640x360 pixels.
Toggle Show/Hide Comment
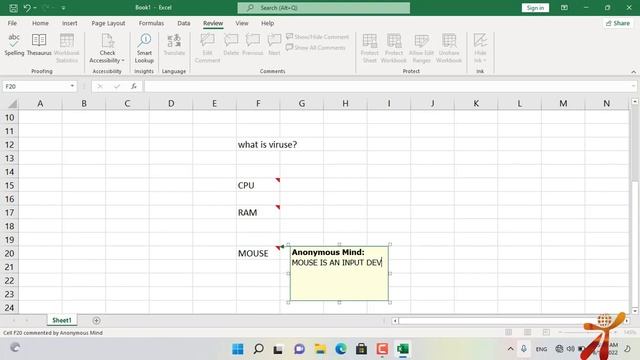click(318, 37)
